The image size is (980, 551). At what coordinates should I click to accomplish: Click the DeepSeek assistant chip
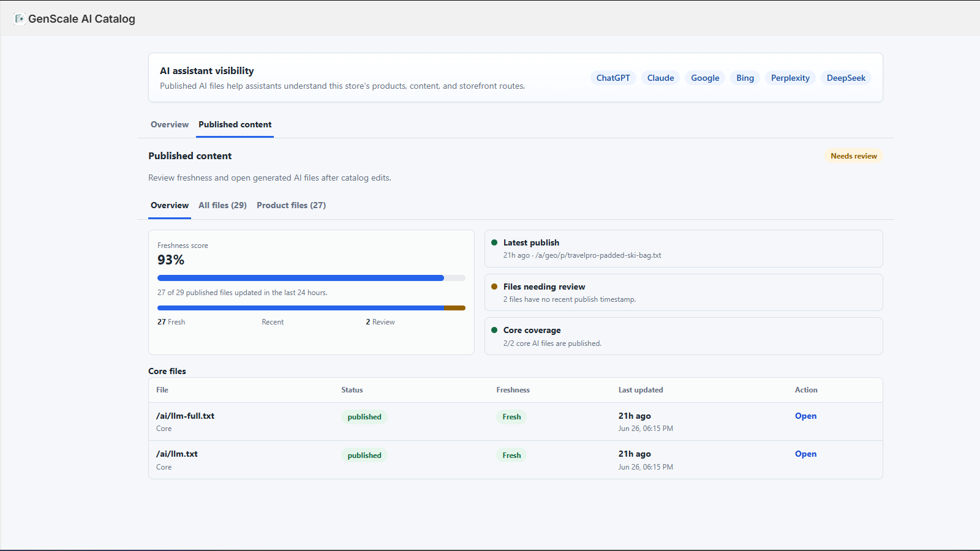coord(846,78)
